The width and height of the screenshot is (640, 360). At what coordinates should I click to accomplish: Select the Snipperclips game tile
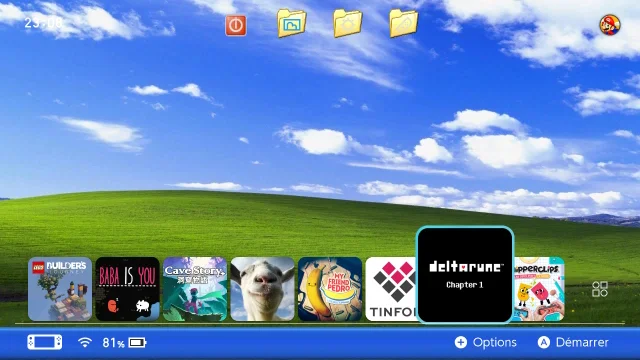point(539,289)
